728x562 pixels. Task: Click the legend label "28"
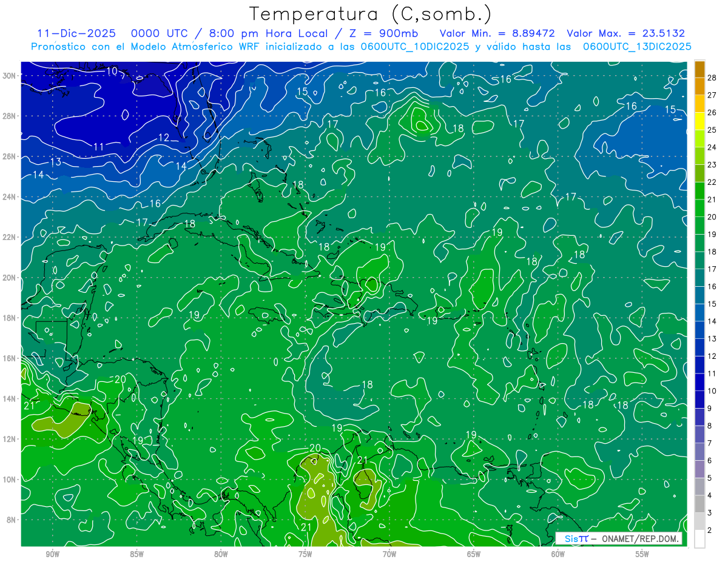click(x=712, y=78)
